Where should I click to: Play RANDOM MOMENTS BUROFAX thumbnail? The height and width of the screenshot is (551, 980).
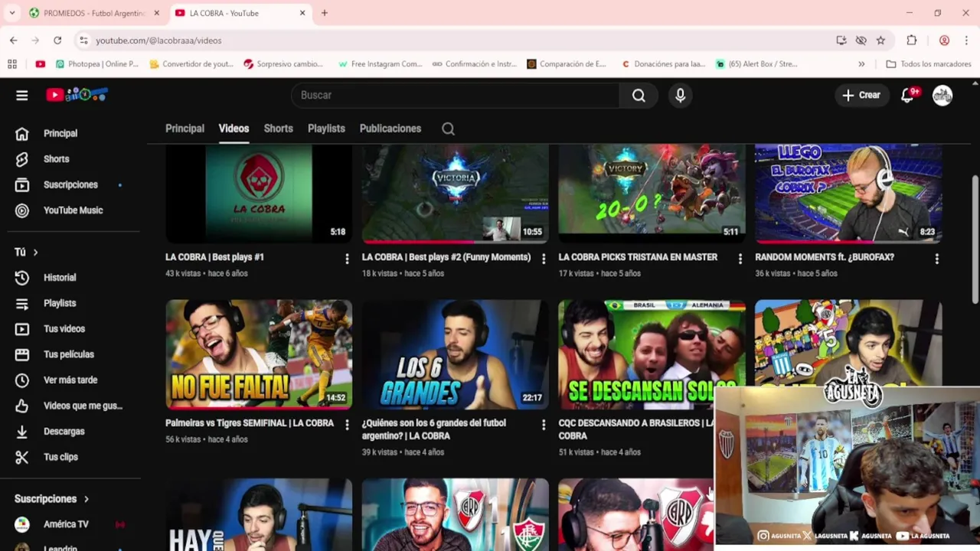pyautogui.click(x=848, y=194)
